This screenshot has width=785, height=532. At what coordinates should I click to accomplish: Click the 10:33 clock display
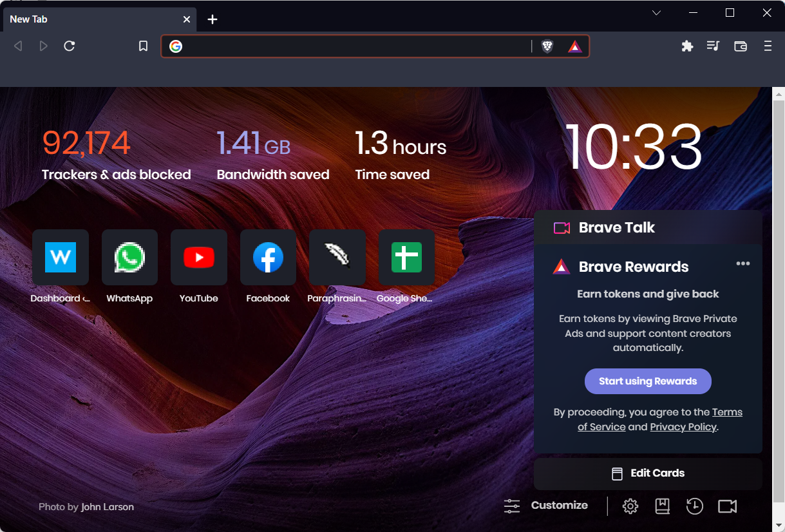(x=634, y=147)
